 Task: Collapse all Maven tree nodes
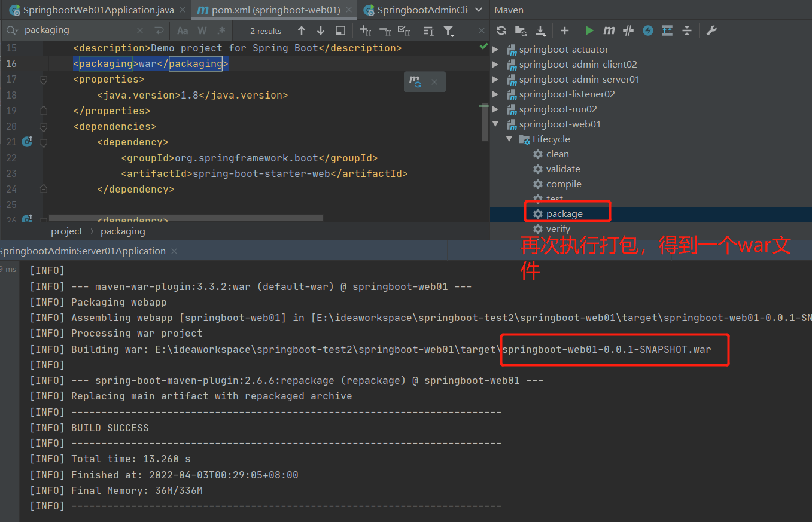[687, 30]
